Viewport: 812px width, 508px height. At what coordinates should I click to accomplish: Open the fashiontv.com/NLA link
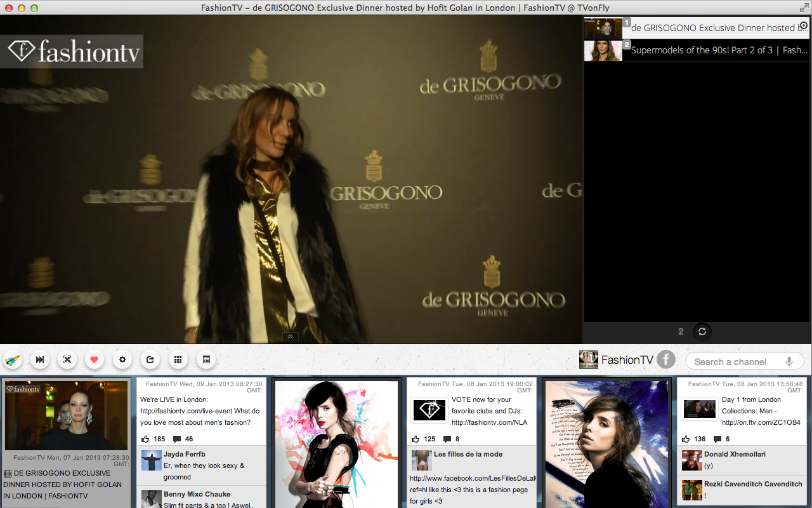(489, 422)
